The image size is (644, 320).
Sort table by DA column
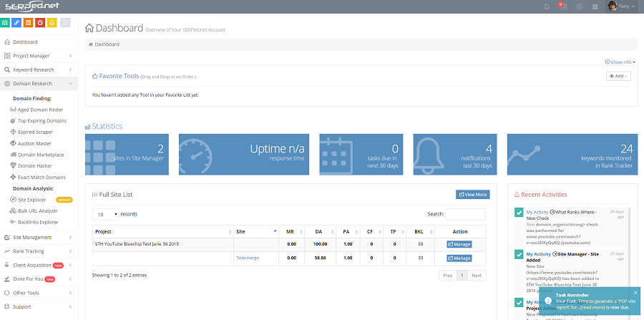pyautogui.click(x=321, y=232)
